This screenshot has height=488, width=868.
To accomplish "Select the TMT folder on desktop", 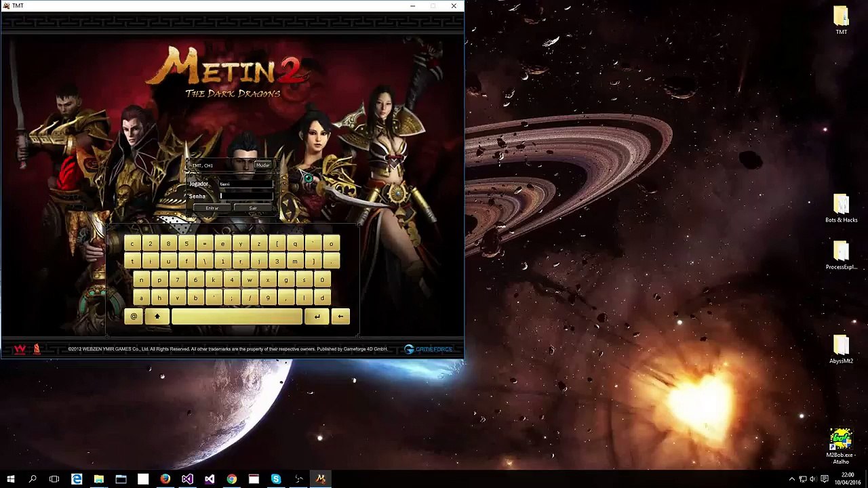I will click(841, 20).
